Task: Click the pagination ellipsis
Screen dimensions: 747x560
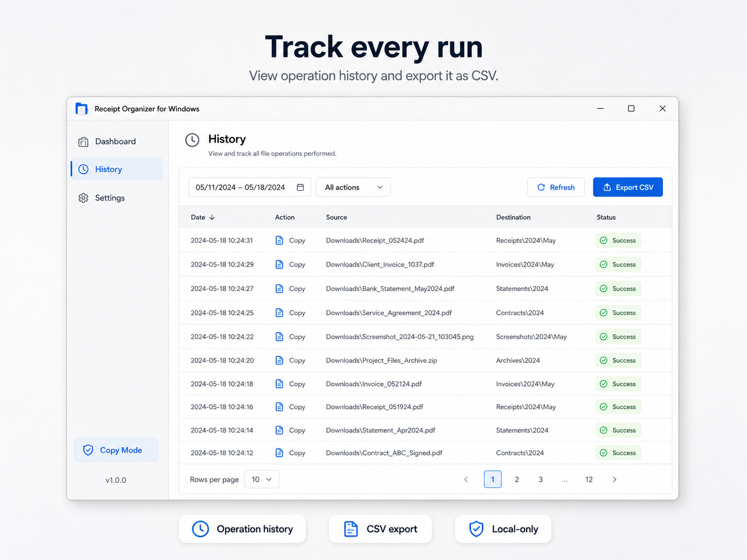Action: (x=565, y=480)
